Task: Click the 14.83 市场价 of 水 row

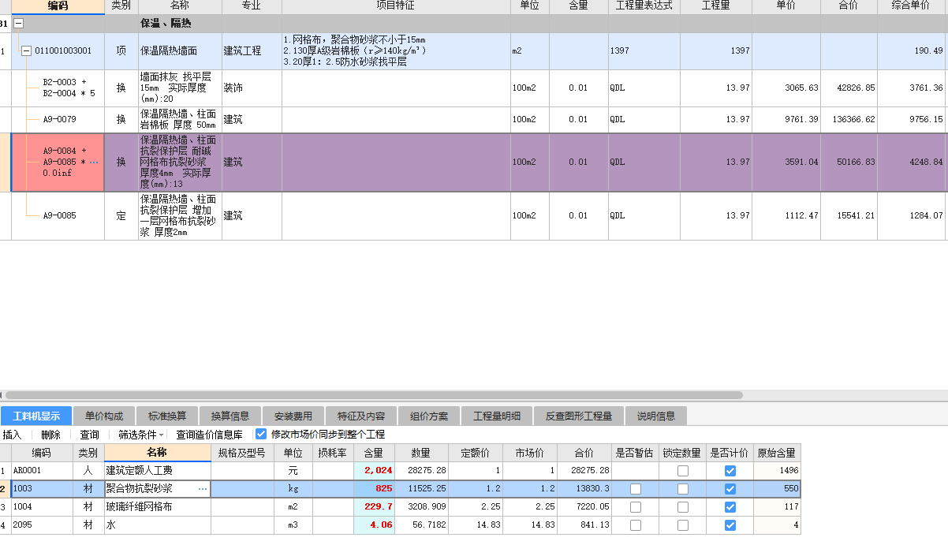Action: pyautogui.click(x=530, y=525)
